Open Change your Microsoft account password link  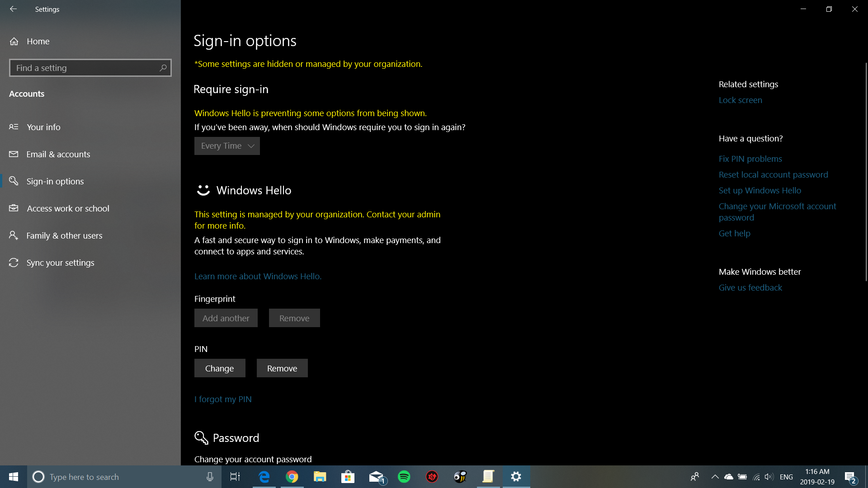click(x=777, y=211)
